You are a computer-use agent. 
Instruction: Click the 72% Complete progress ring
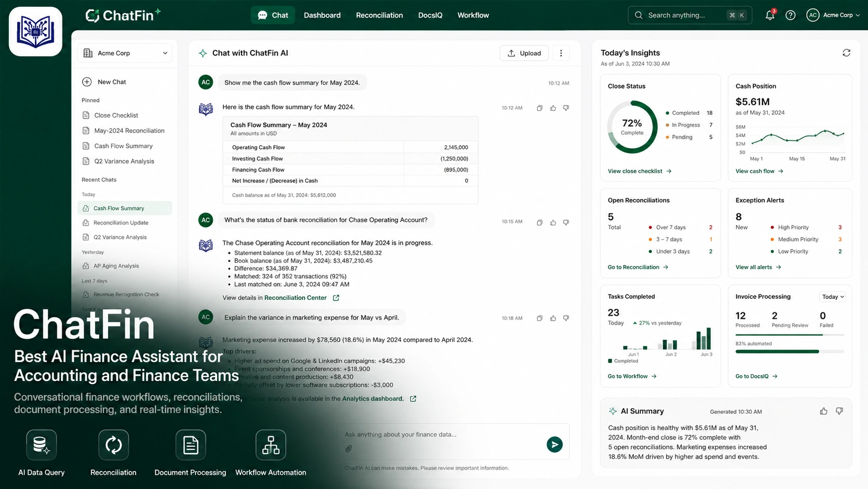coord(632,127)
